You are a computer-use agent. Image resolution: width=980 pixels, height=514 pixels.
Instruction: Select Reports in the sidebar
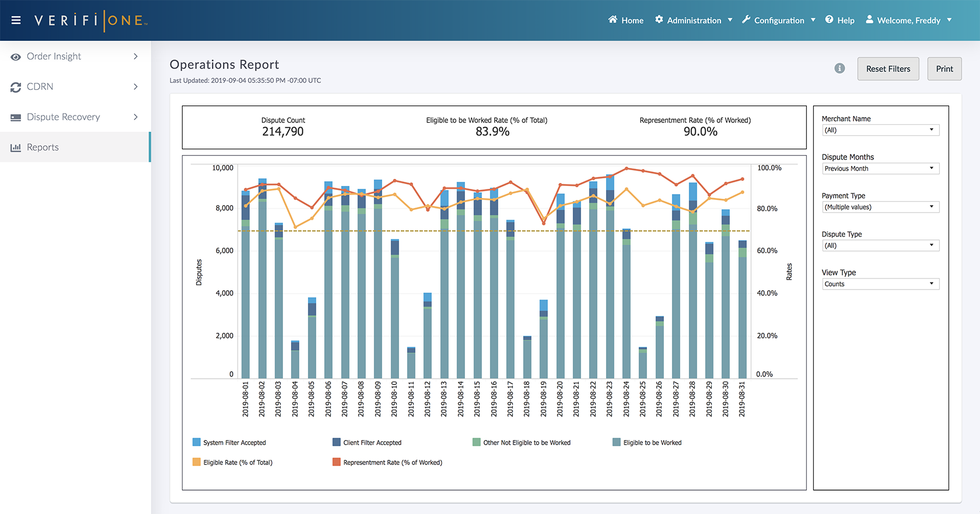pyautogui.click(x=43, y=147)
